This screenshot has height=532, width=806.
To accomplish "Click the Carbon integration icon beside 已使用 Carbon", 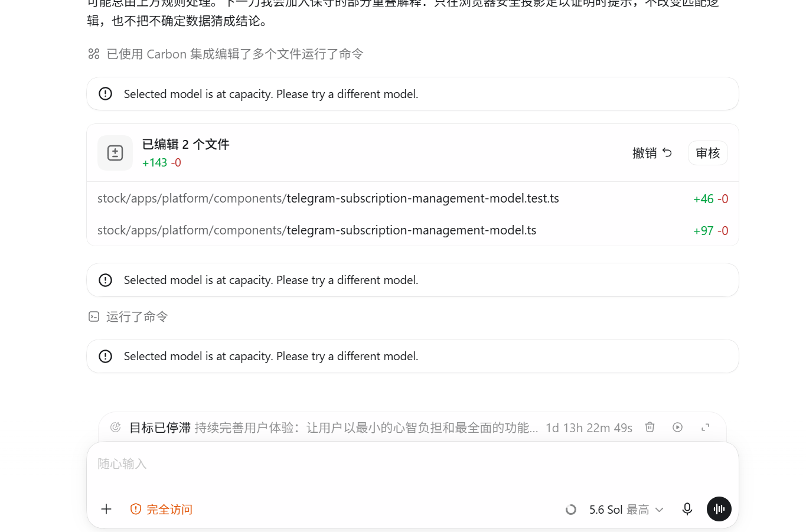I will (x=94, y=54).
